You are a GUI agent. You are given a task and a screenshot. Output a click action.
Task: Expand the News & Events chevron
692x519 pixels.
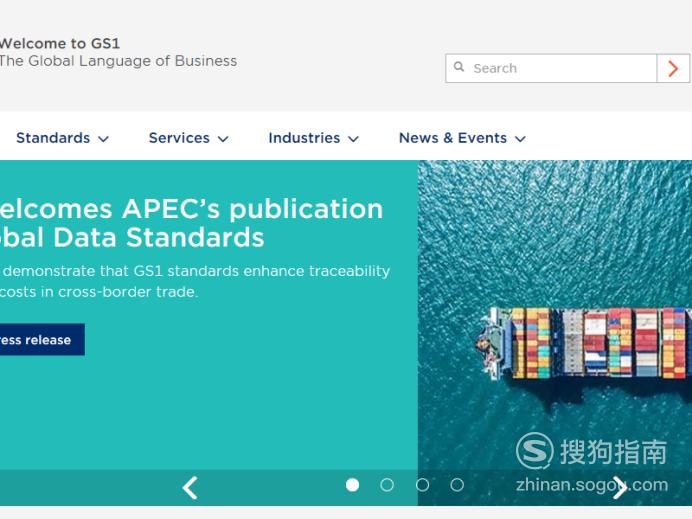click(x=520, y=139)
